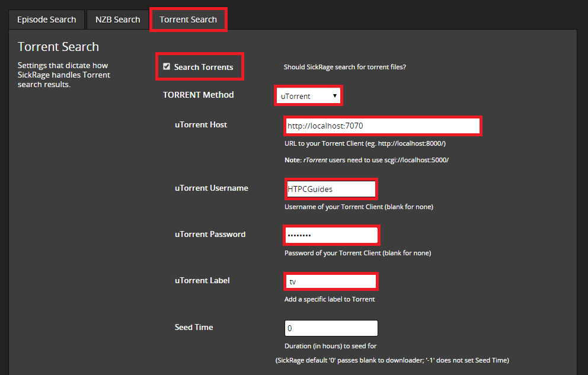
Task: Click the uTorrent Host URL field
Action: pos(382,126)
